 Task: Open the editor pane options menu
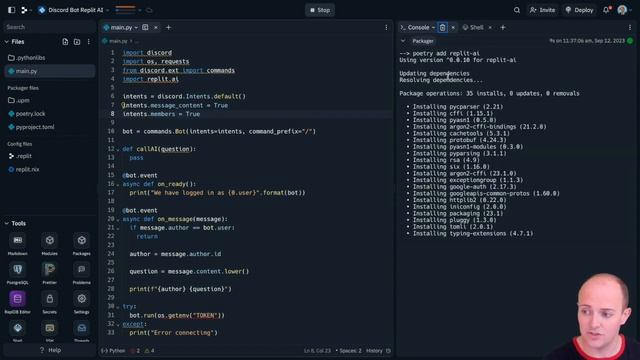point(386,27)
